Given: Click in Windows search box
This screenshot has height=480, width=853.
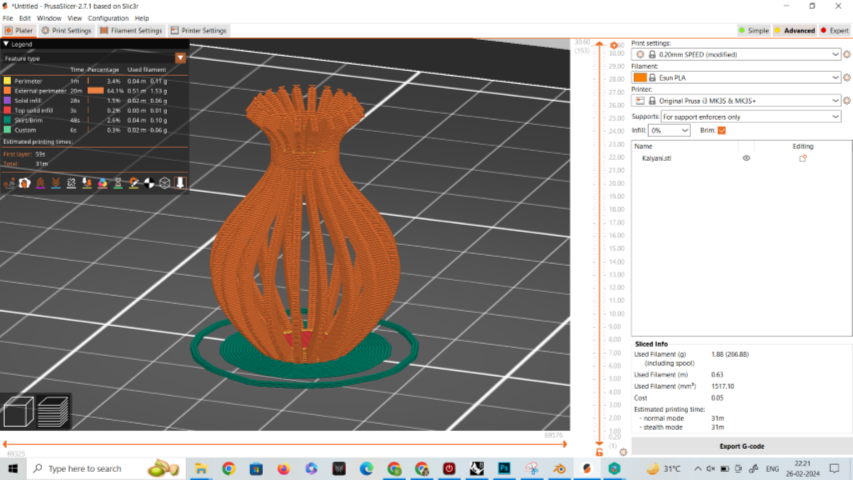Looking at the screenshot, I should click(105, 469).
